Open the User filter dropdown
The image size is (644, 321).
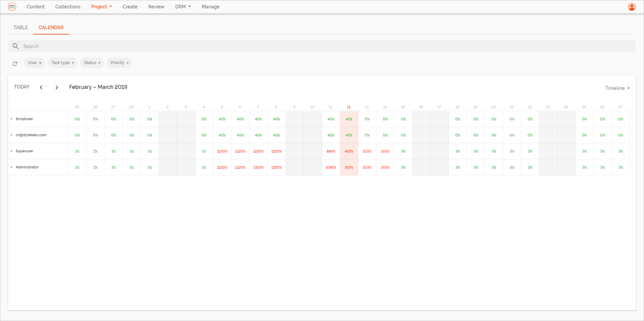34,63
